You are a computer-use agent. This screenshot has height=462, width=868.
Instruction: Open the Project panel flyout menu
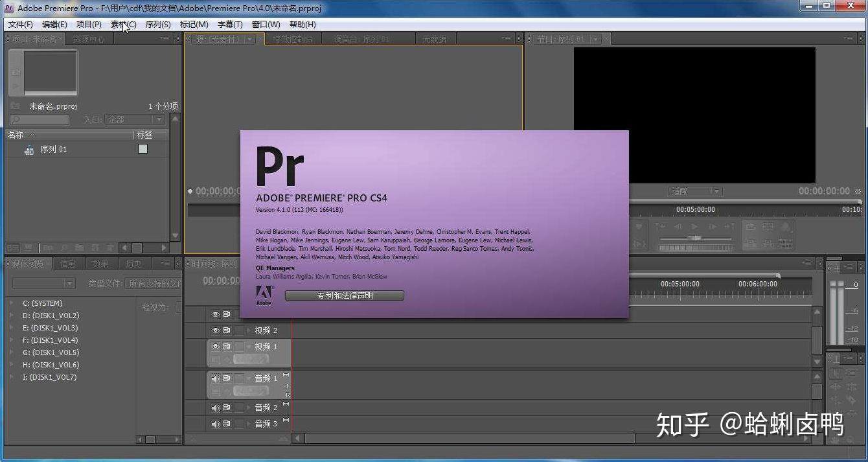click(165, 39)
